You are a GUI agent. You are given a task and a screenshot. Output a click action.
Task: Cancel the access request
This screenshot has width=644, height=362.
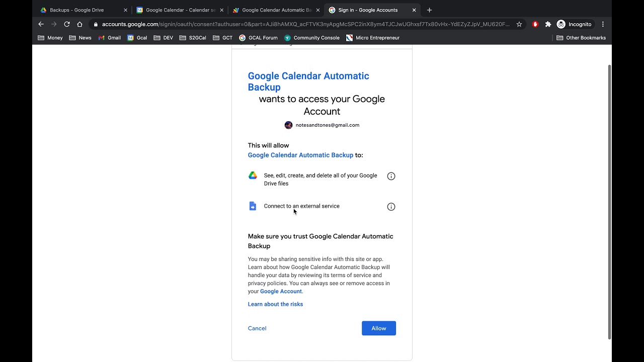point(257,328)
